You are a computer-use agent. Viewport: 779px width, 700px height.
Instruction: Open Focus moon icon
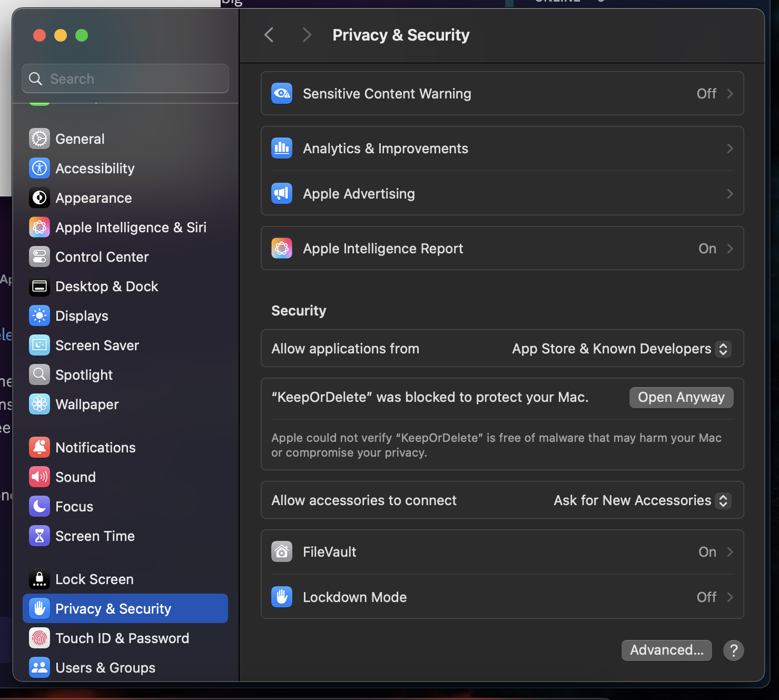[40, 507]
